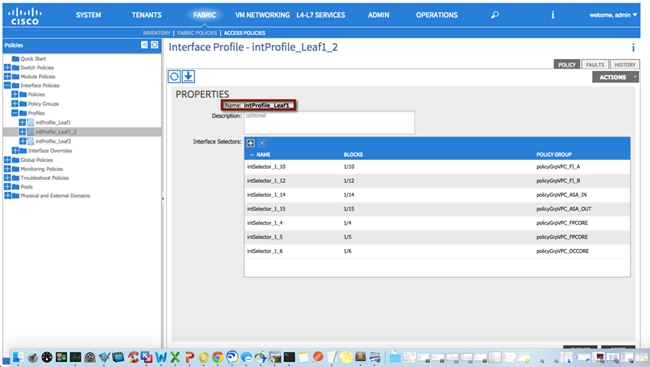Select the intSelector_1_14 row

pyautogui.click(x=437, y=195)
